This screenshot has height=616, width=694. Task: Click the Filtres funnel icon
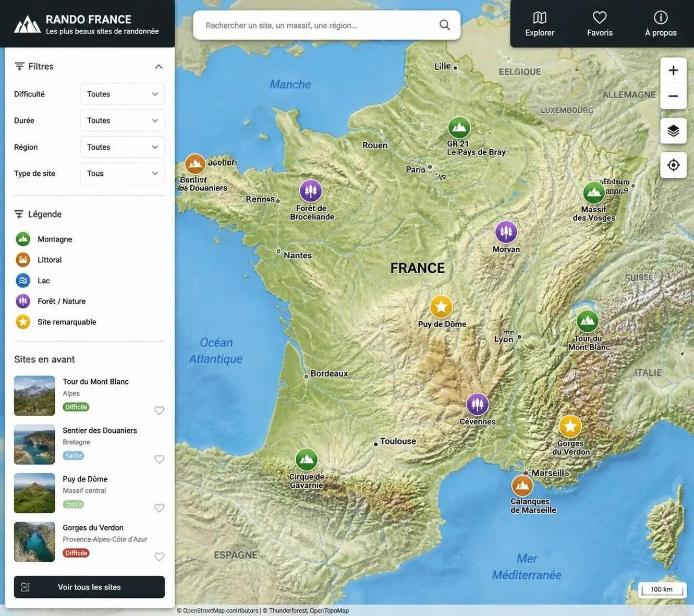click(19, 66)
